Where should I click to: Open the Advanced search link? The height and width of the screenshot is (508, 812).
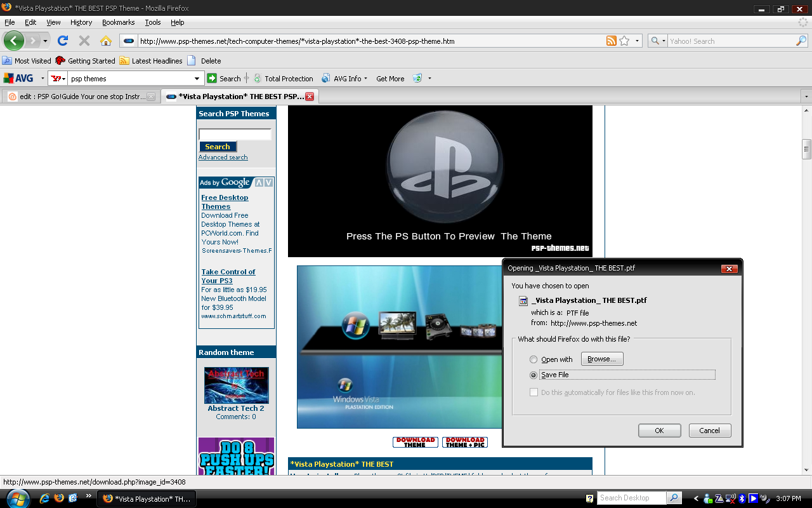coord(223,157)
